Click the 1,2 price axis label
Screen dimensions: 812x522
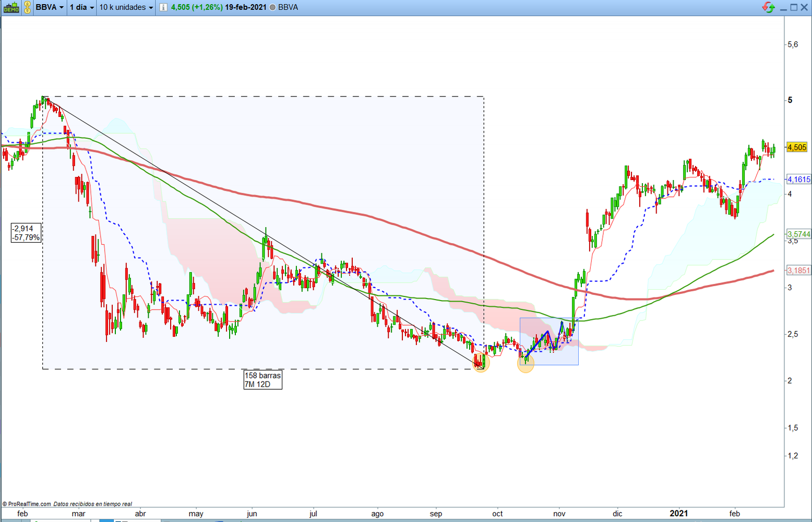(x=793, y=456)
